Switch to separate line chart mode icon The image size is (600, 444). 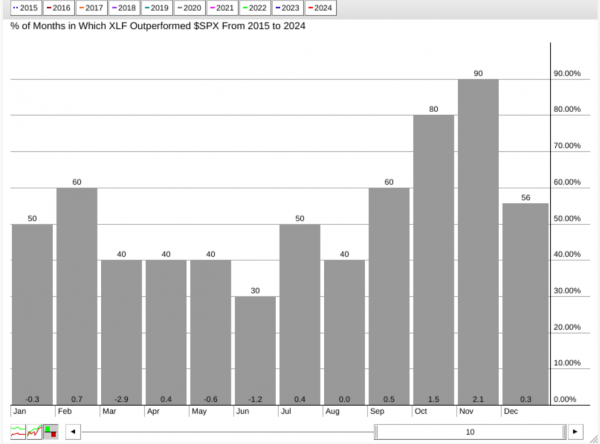click(18, 432)
